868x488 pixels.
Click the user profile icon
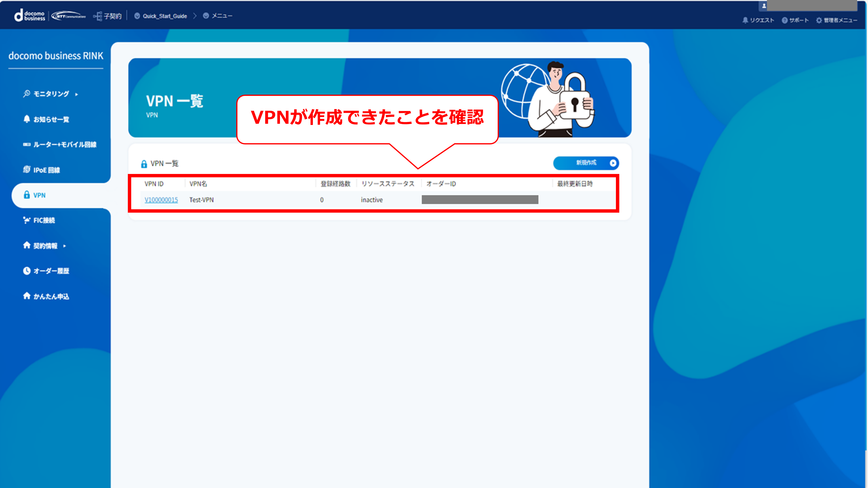[764, 6]
